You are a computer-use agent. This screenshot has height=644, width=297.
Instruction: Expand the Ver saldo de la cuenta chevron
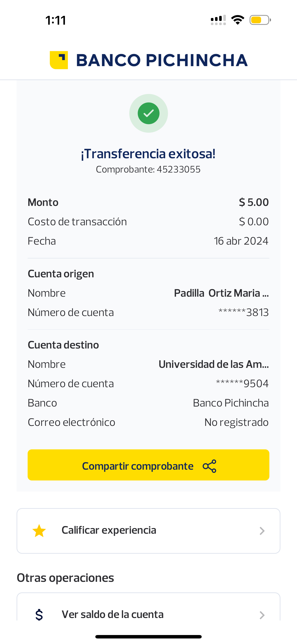(x=262, y=615)
